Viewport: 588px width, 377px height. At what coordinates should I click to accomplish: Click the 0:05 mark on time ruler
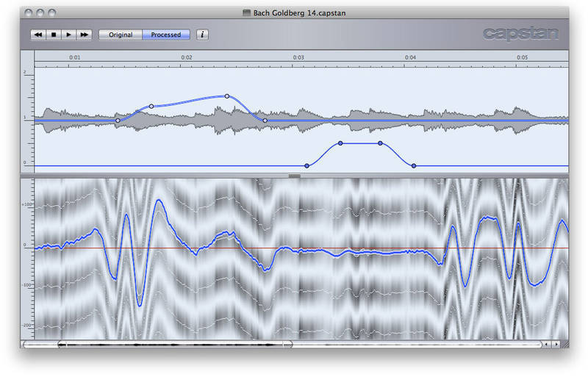pyautogui.click(x=522, y=57)
